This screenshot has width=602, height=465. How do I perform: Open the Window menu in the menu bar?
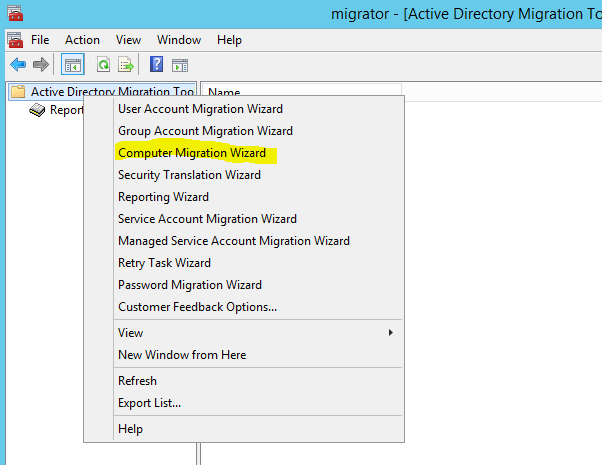178,40
